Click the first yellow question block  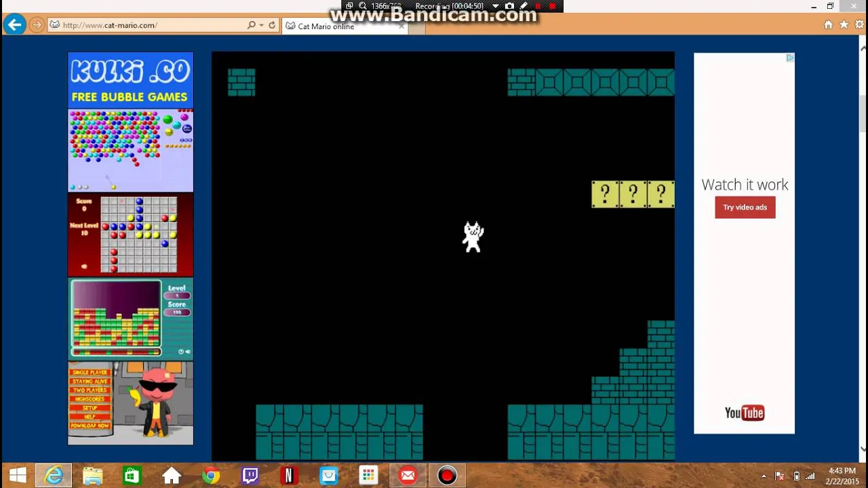605,194
